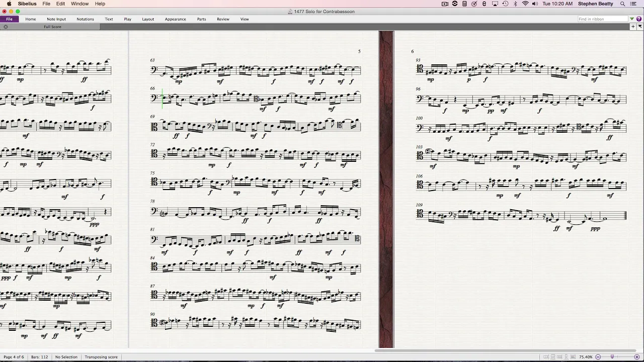Click Page 4 of 6 status entry

(14, 357)
